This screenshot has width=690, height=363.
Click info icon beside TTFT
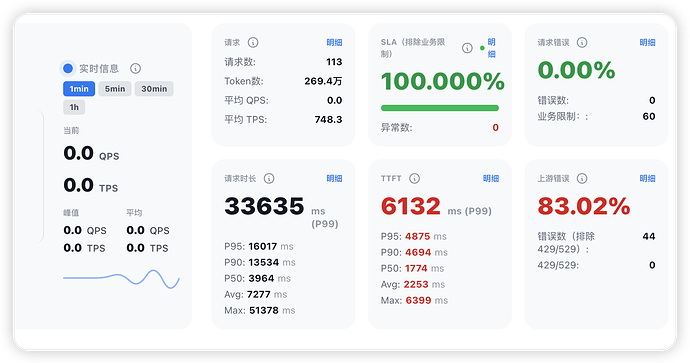[415, 178]
